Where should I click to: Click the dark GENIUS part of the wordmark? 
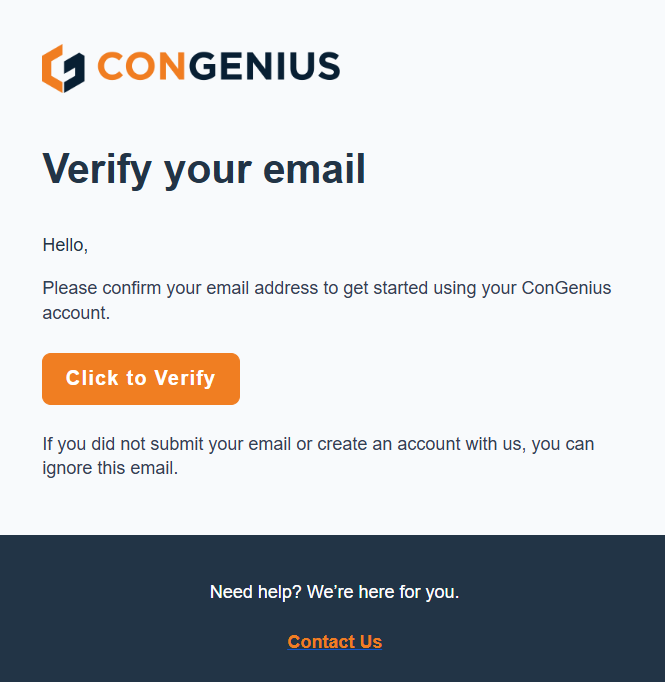point(265,66)
